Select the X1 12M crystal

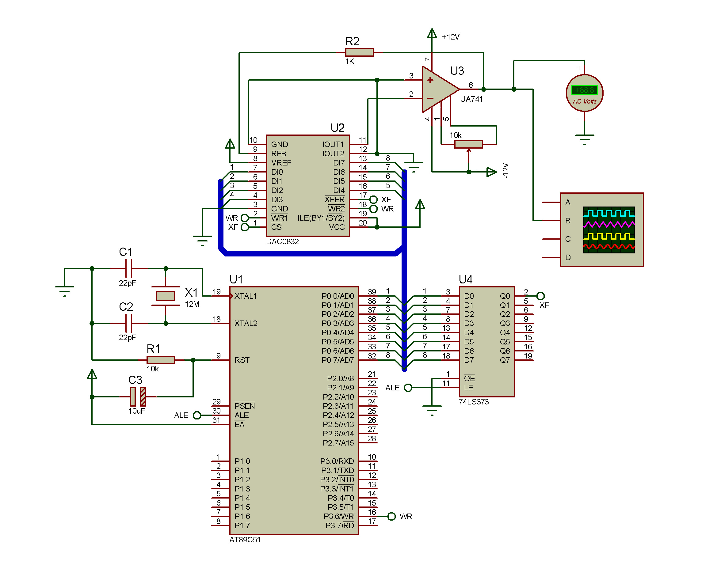(165, 296)
